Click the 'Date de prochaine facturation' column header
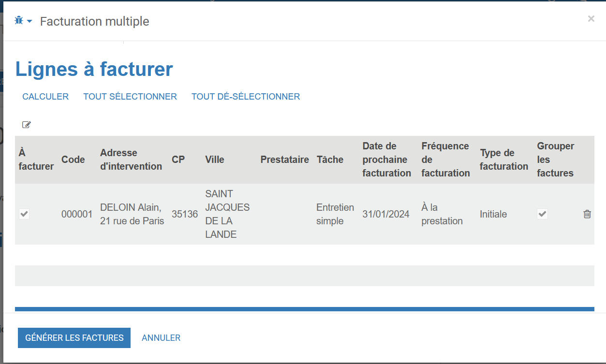606x364 pixels. click(386, 160)
